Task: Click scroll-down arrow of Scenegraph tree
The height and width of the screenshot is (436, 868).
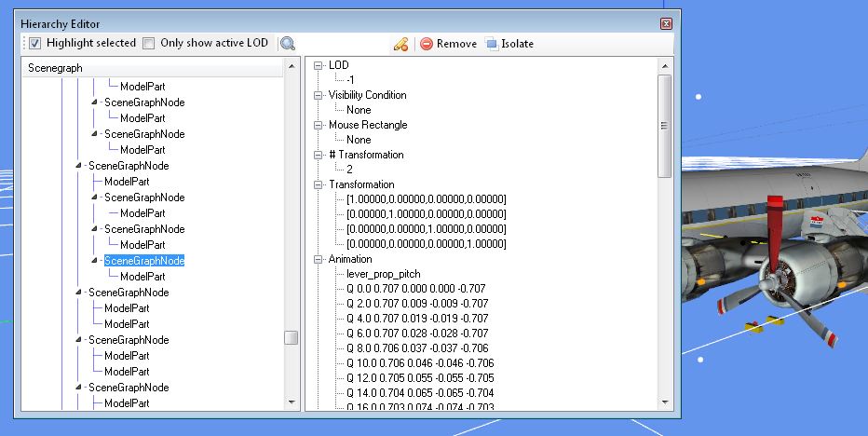Action: (292, 402)
